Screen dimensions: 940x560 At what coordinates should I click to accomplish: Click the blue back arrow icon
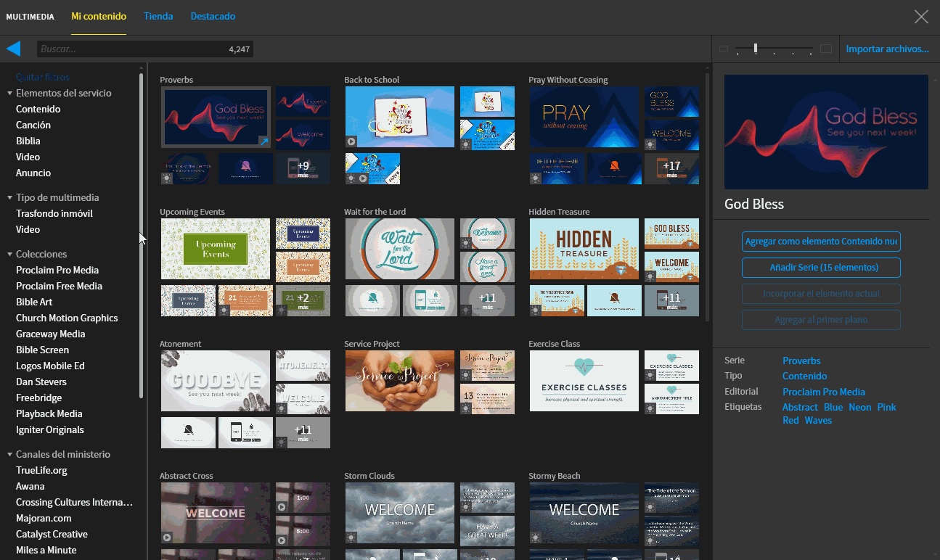13,49
